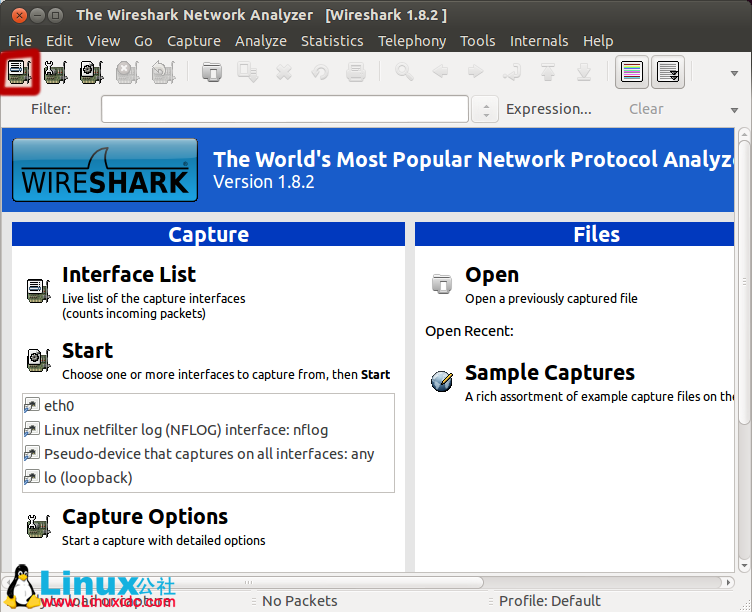
Task: Toggle auto scroll in live capture
Action: tap(668, 72)
